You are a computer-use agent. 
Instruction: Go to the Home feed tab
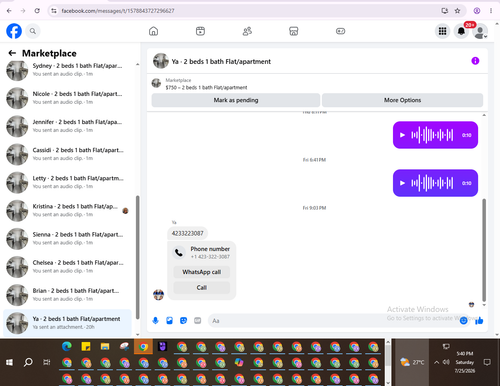153,31
